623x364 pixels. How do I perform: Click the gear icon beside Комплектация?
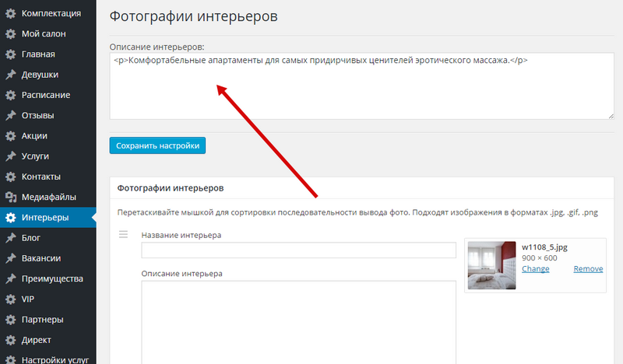point(11,13)
